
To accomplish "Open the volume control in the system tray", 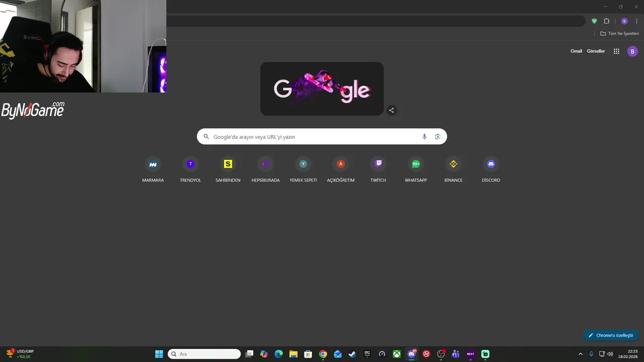I will [x=610, y=354].
